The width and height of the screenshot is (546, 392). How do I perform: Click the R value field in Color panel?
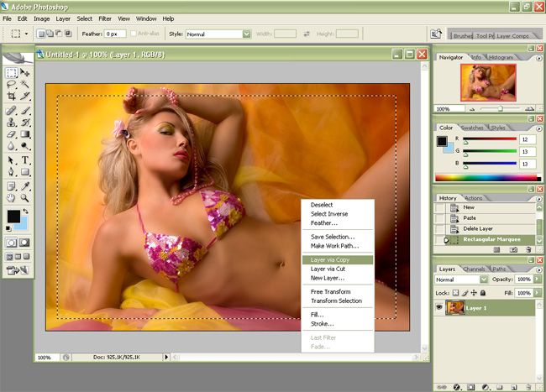(x=528, y=139)
